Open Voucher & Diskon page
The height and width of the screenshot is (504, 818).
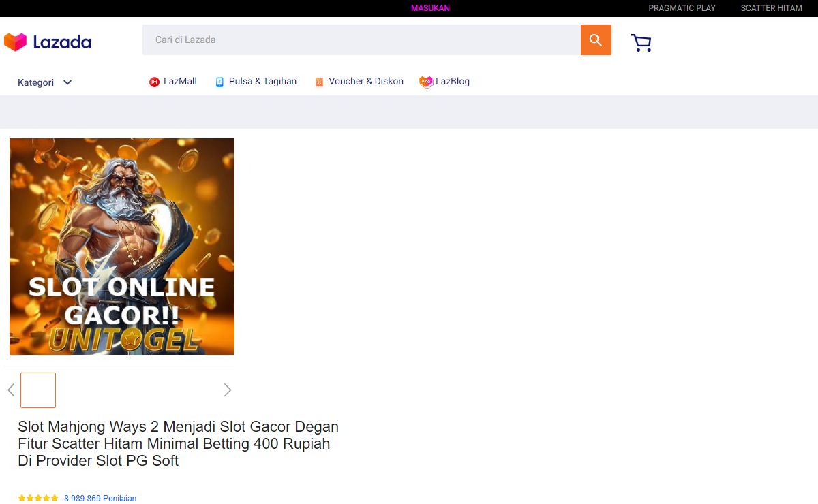point(359,82)
